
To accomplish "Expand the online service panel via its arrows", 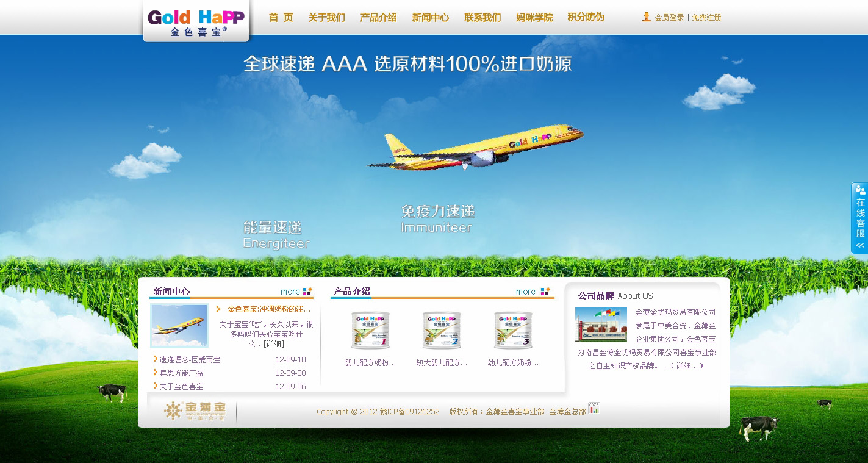I will tap(860, 245).
